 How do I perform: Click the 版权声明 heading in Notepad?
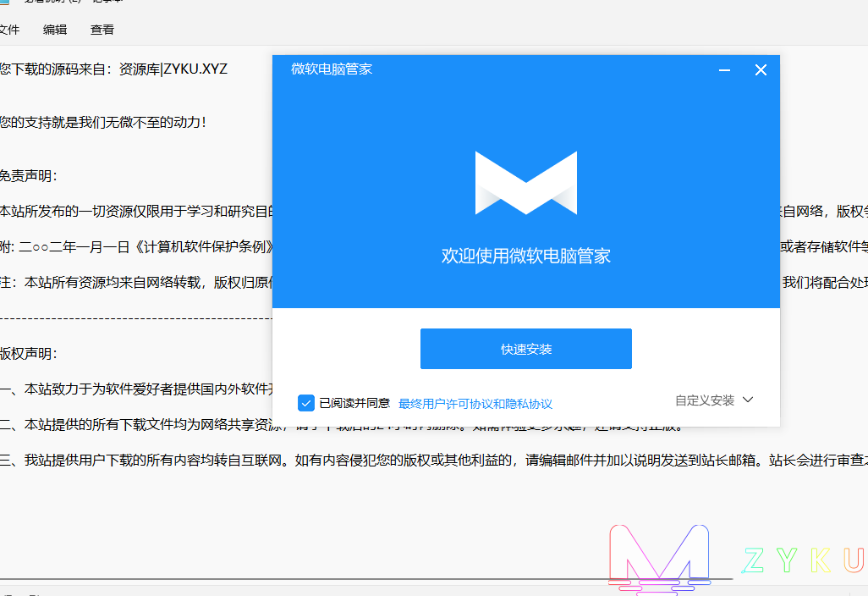29,354
